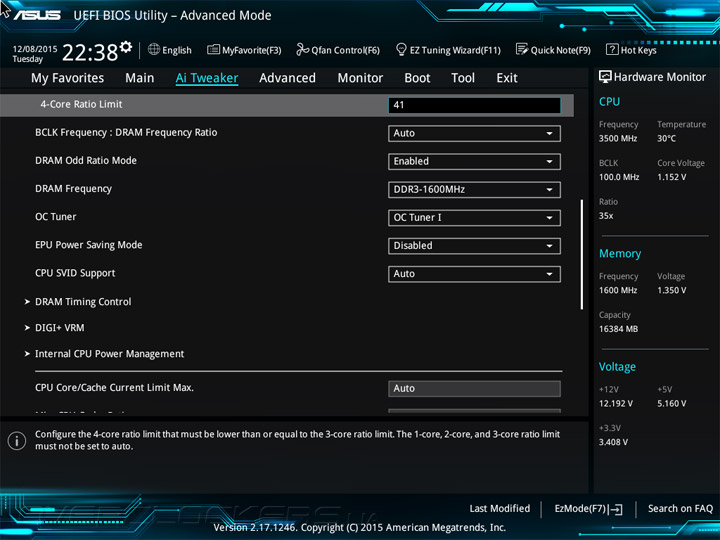
Task: Open the My Favorites tab
Action: (x=68, y=78)
